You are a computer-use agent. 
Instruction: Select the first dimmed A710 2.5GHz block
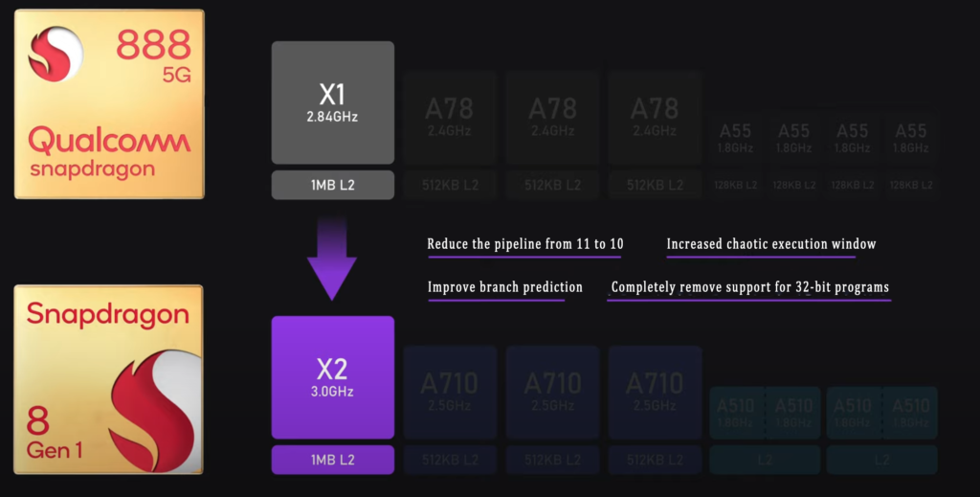[x=450, y=393]
